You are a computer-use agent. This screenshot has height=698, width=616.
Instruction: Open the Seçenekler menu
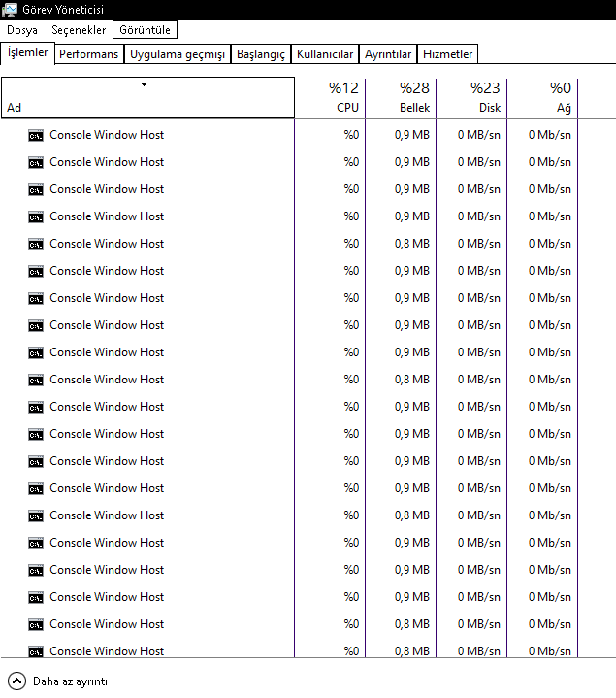[x=79, y=30]
